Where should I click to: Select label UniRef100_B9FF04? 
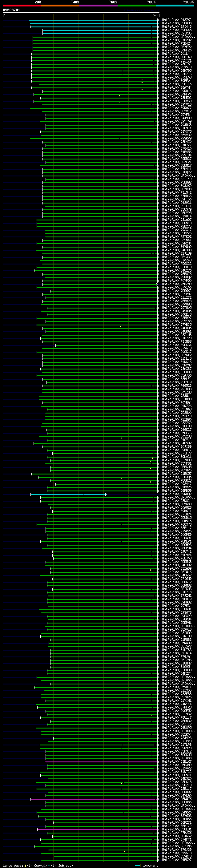tap(176, 81)
